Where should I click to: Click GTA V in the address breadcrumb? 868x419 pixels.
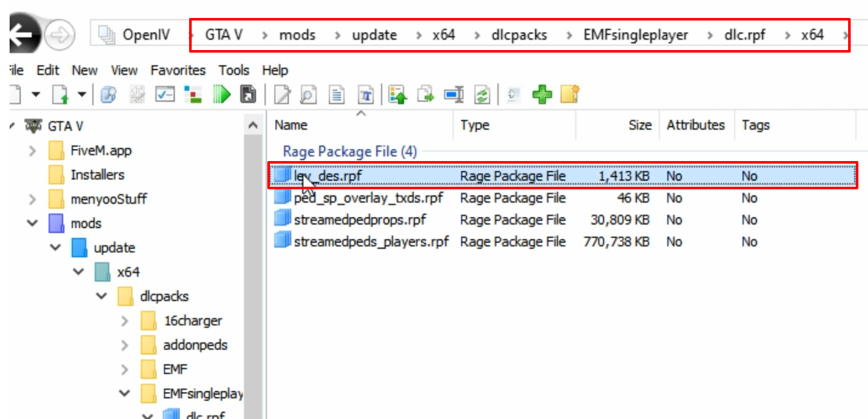coord(224,35)
